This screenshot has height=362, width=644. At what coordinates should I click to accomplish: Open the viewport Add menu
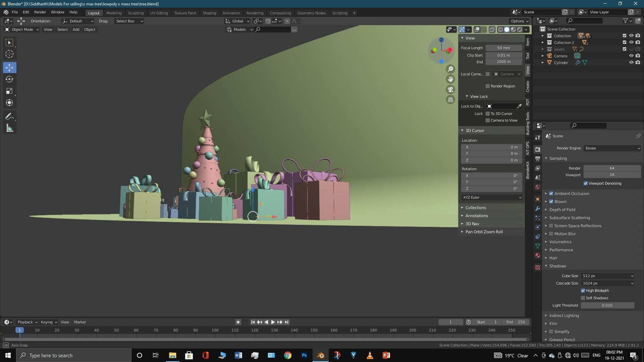tap(76, 29)
